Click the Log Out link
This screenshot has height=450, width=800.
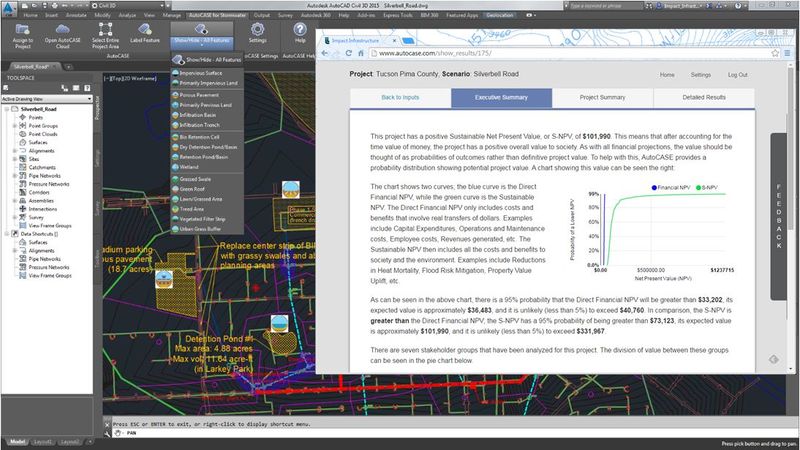[737, 75]
